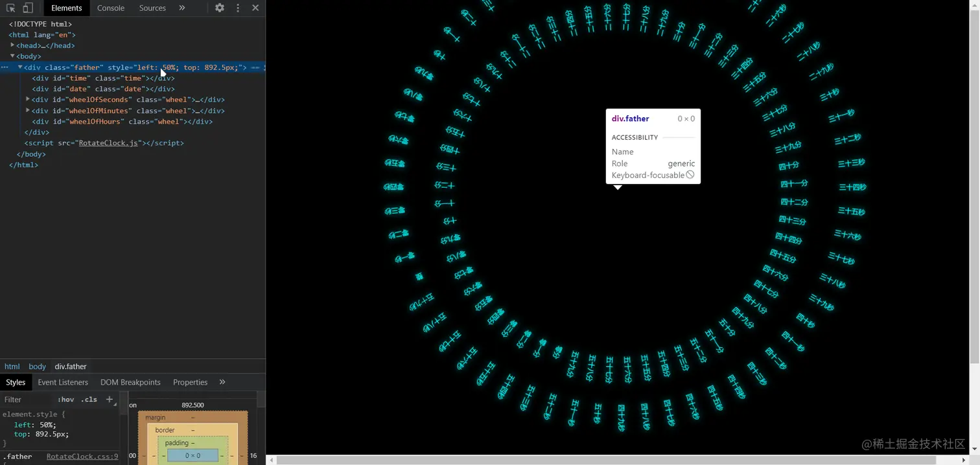The width and height of the screenshot is (980, 465).
Task: Select the element.style rule header
Action: [x=34, y=414]
